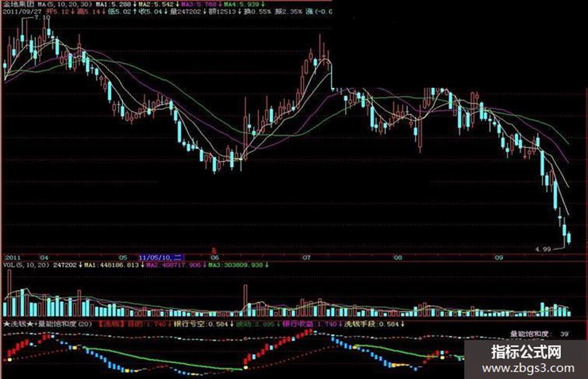This screenshot has height=379, width=588.
Task: Click the ★洗钱★+量能饱和度 (20) indicator title
Action: 48,324
